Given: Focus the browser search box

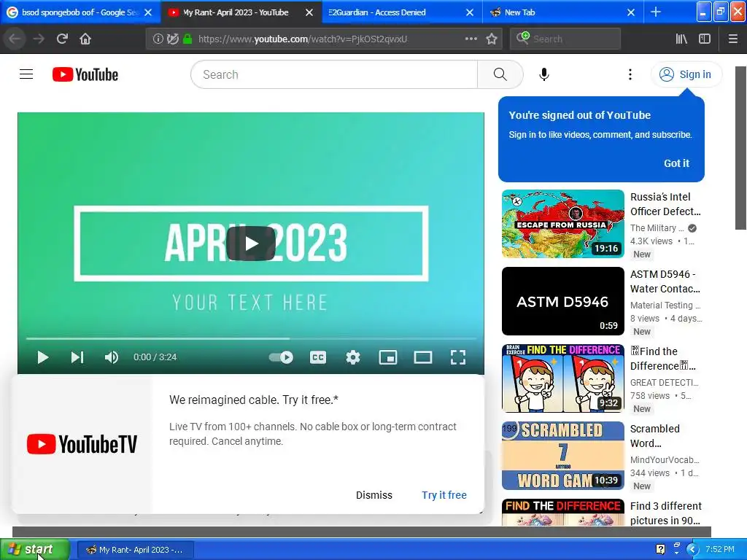Looking at the screenshot, I should click(565, 39).
